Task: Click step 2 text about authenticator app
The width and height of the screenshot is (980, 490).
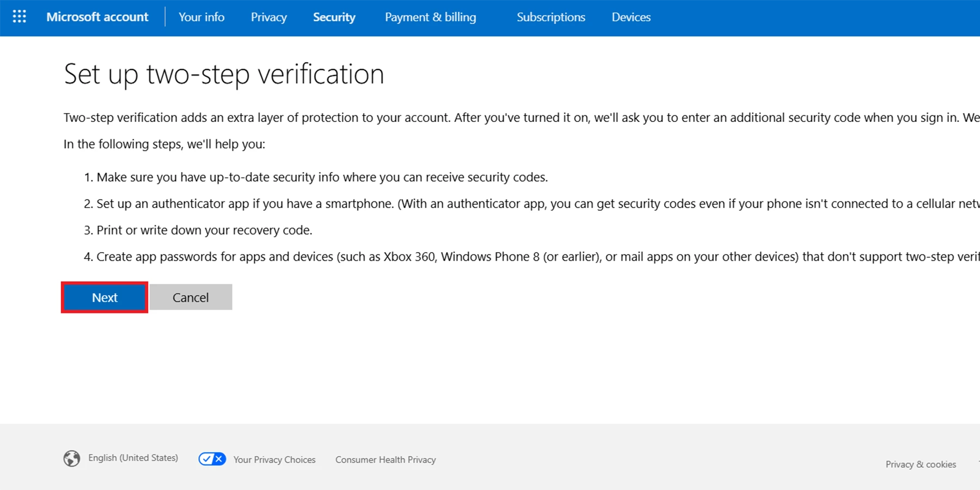Action: click(x=538, y=204)
